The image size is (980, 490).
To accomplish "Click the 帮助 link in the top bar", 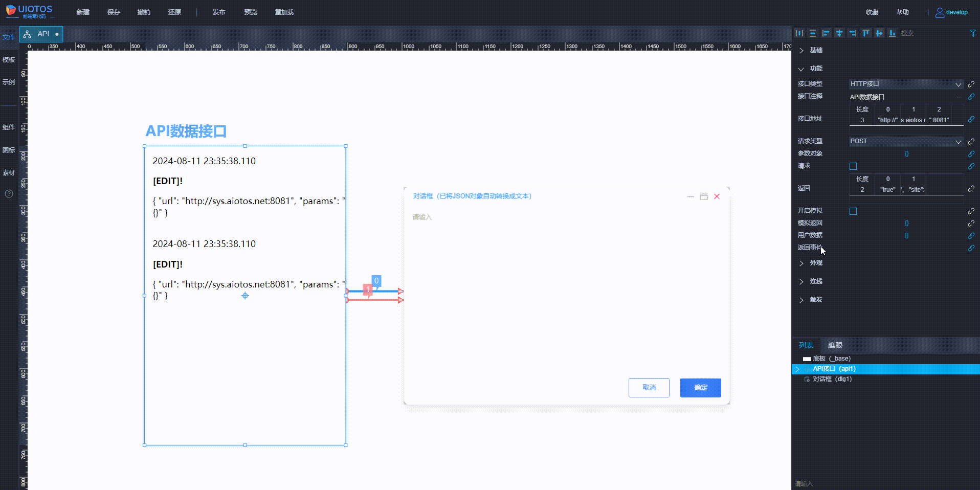I will [x=903, y=12].
